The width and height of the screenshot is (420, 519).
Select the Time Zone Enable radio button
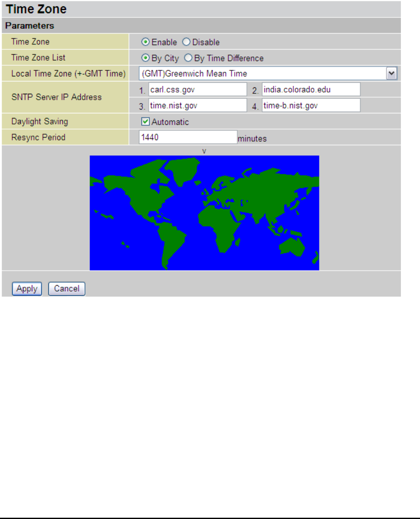coord(146,42)
